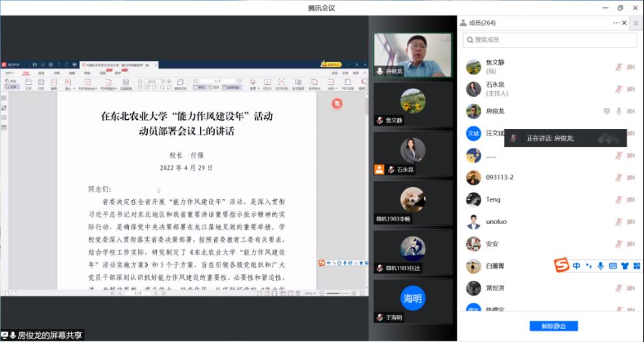Select 焦文静's video tile

tap(413, 104)
